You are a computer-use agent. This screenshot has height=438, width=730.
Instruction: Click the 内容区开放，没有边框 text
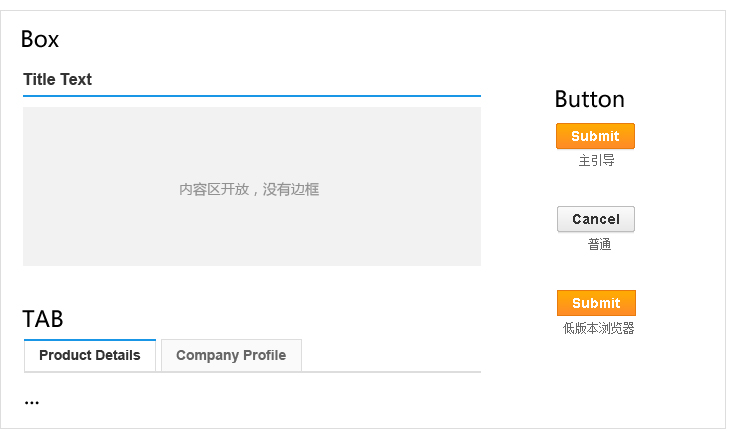pos(249,189)
